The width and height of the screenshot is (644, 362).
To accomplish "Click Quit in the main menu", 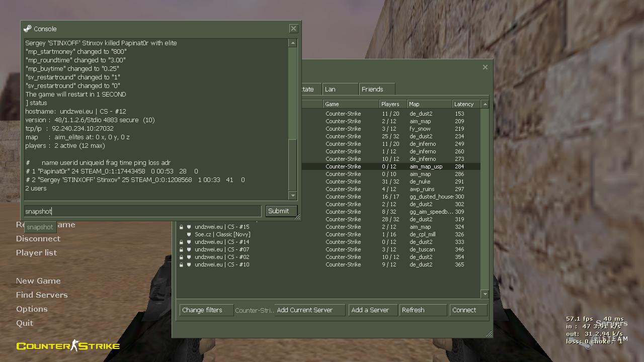I will tap(25, 323).
